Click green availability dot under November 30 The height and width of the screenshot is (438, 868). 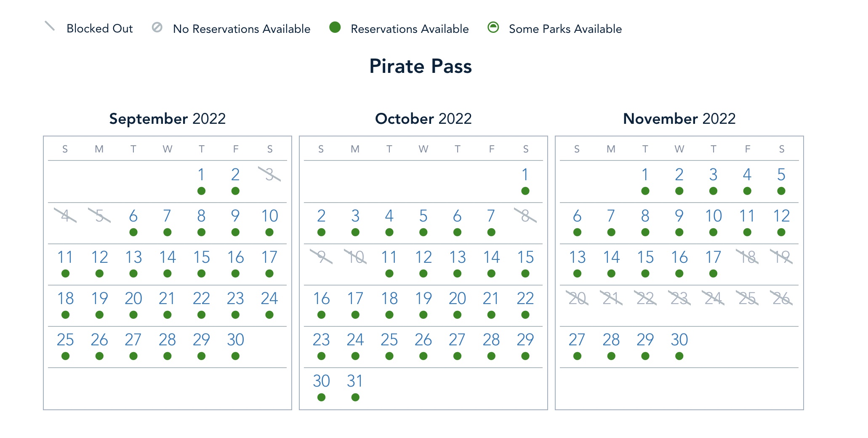coord(679,356)
